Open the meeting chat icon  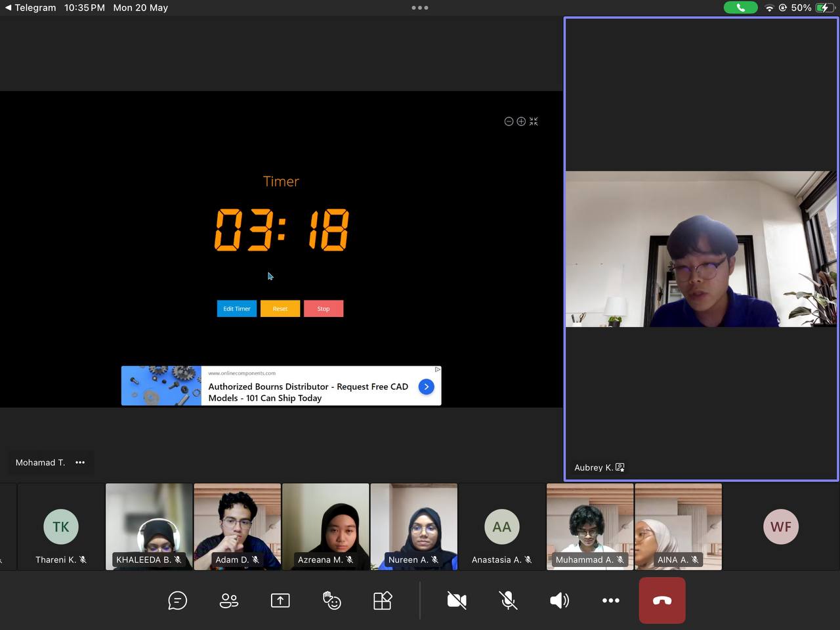(177, 600)
